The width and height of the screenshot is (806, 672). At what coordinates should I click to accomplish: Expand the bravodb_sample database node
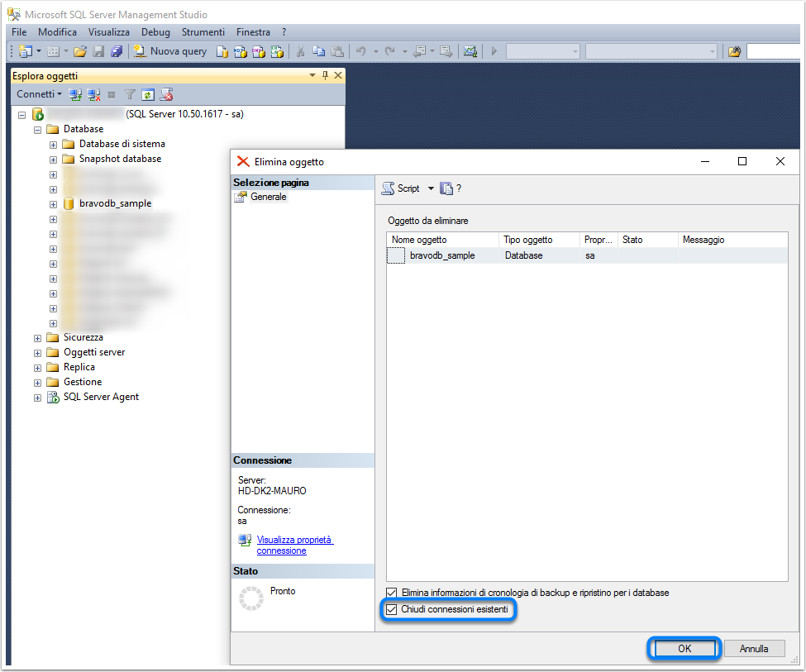[x=53, y=204]
